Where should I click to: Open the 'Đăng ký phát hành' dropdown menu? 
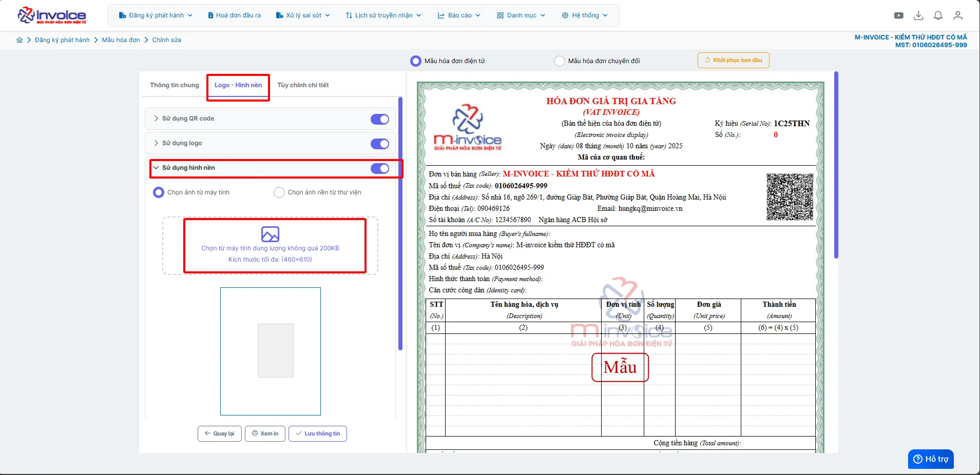tap(156, 15)
